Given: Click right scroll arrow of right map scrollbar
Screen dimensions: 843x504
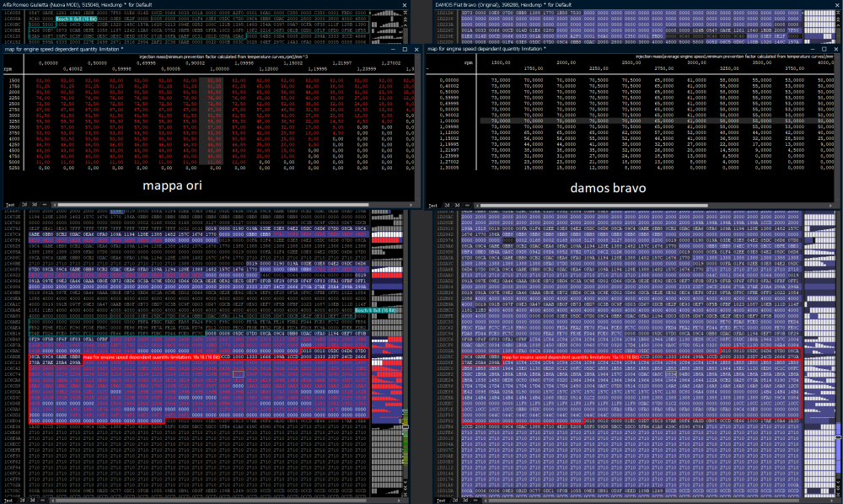Looking at the screenshot, I should (832, 206).
